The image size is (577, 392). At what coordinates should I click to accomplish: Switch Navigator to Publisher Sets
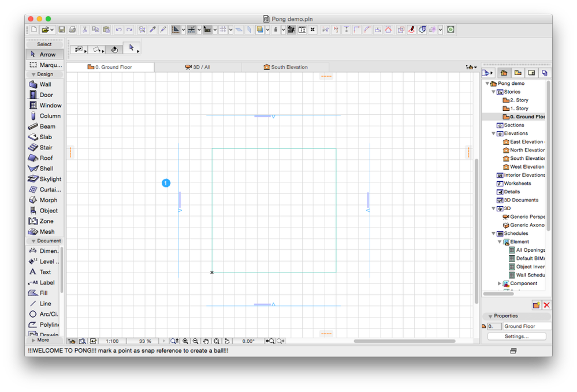[x=545, y=73]
